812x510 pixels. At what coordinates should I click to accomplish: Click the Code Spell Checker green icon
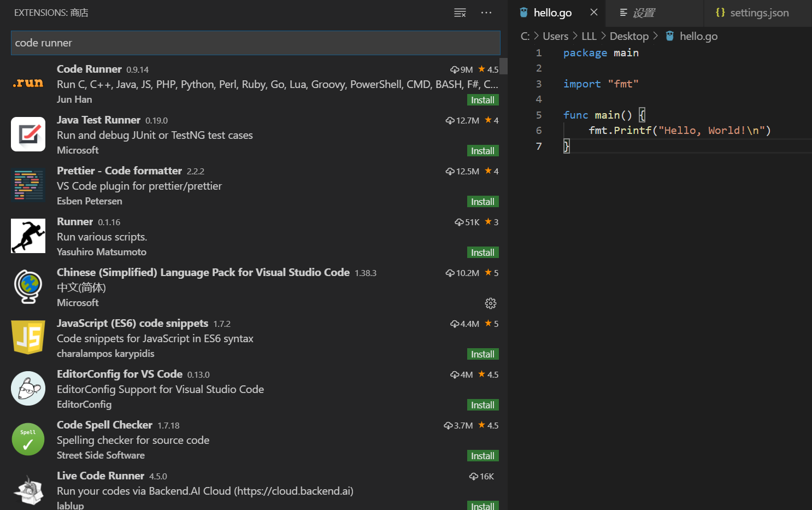pos(28,439)
